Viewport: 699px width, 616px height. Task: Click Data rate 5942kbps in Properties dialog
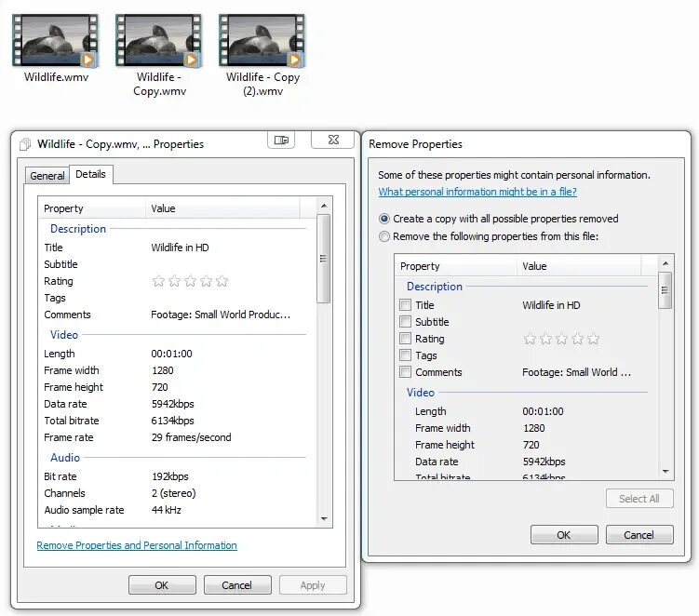[172, 404]
